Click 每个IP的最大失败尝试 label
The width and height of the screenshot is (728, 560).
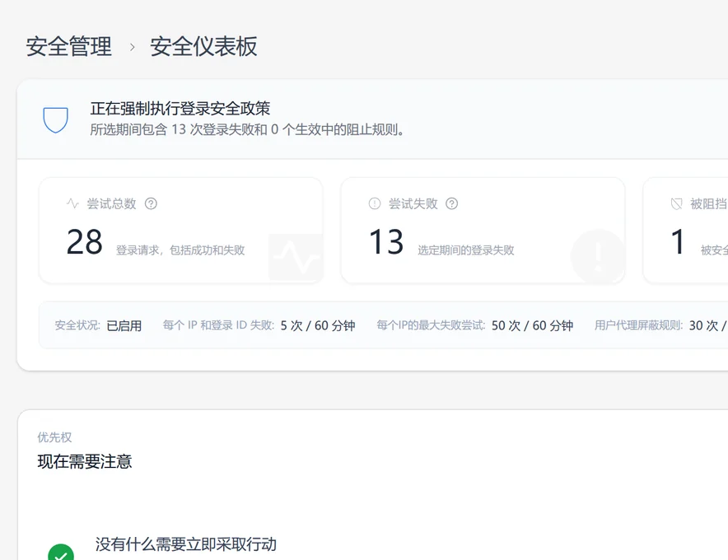(431, 325)
